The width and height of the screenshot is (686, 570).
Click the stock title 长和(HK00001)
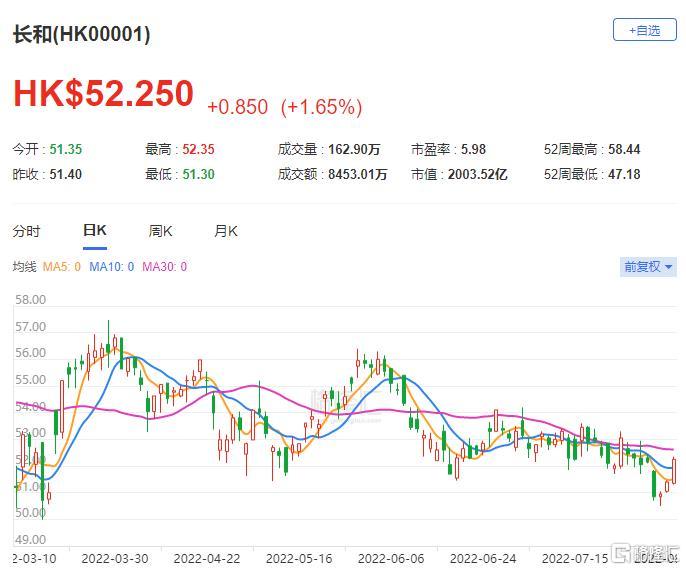click(x=81, y=34)
